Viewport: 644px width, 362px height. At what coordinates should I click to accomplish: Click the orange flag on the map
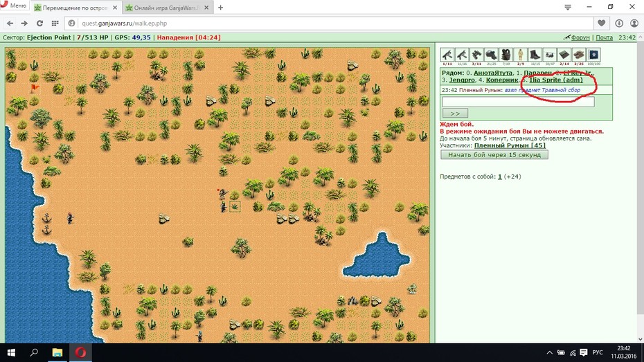(x=35, y=87)
